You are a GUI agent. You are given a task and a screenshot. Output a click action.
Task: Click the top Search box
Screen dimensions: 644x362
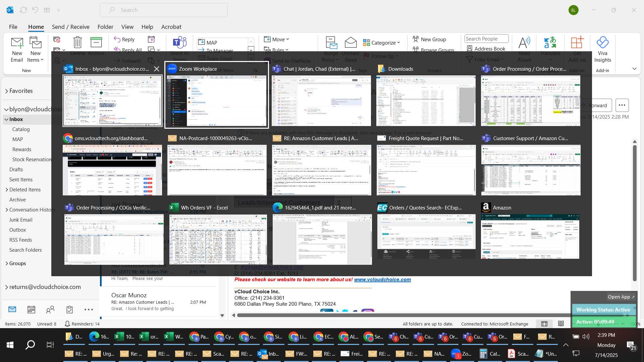click(x=164, y=10)
